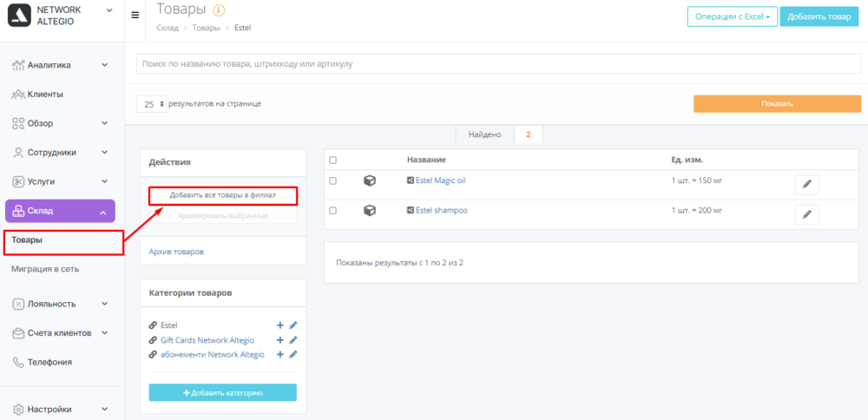Click the orange Показать button

(777, 104)
